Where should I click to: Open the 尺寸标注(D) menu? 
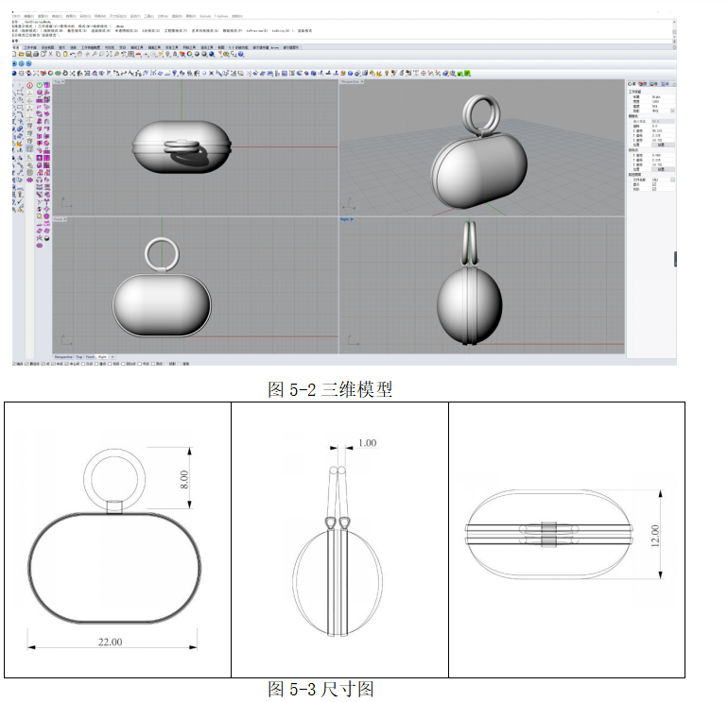point(118,16)
